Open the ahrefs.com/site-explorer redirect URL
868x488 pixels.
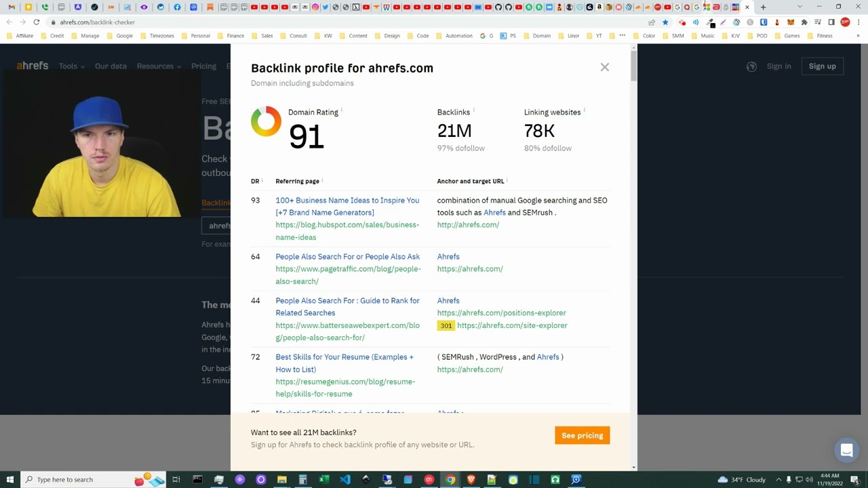point(512,326)
